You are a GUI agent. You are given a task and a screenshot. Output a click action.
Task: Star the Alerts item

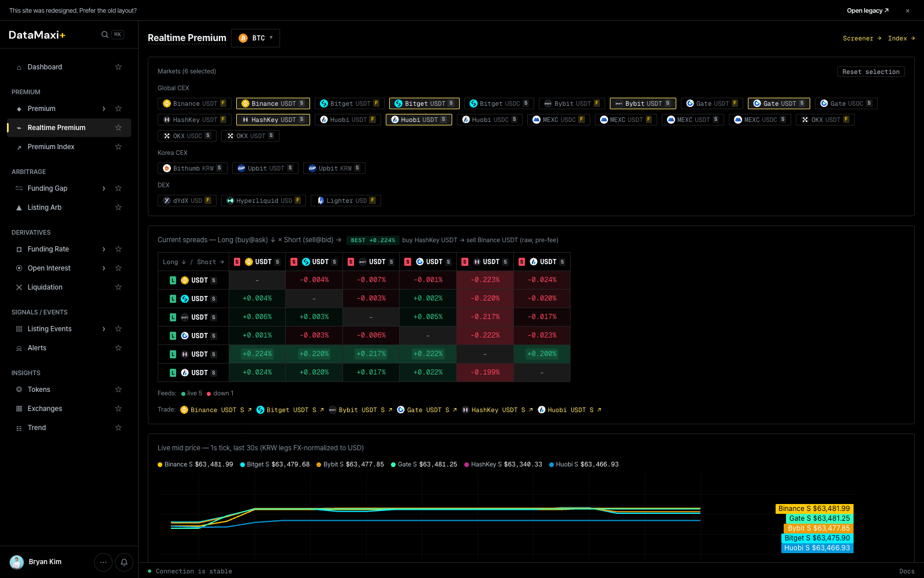tap(118, 348)
